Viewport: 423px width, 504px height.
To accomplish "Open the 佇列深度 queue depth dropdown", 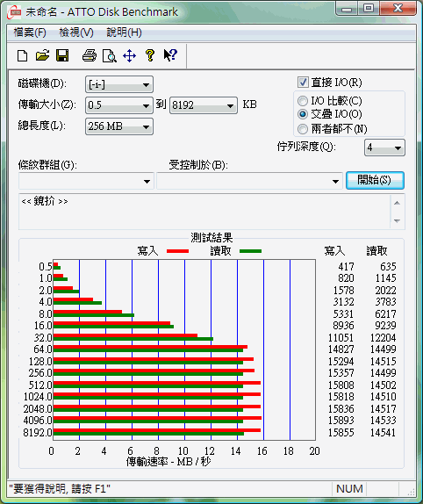I will 384,148.
